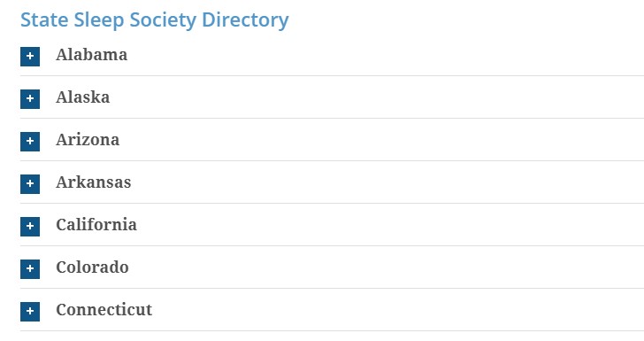Screen dimensions: 644x341
Task: Expand Alaska using its plus icon
Action: click(30, 99)
